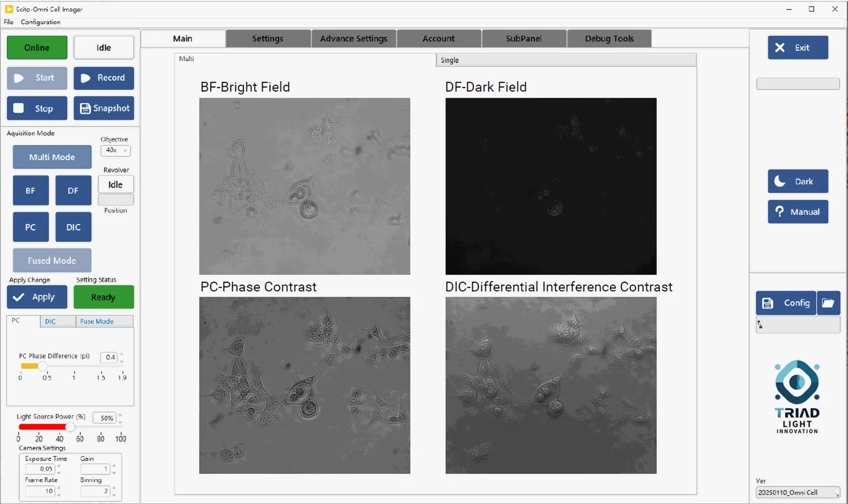Click the Start acquisition button
The height and width of the screenshot is (504, 848).
click(37, 78)
